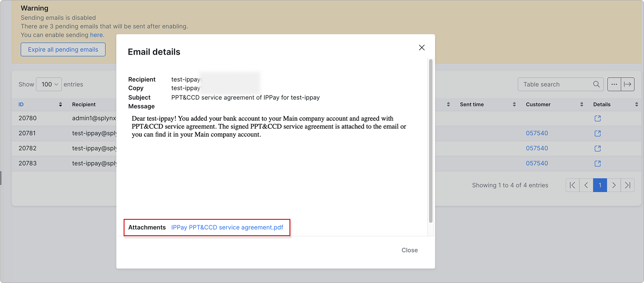Close the Email details dialog with X

[422, 48]
